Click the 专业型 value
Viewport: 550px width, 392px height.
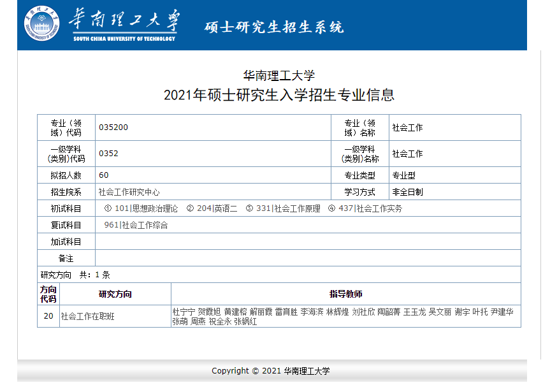pyautogui.click(x=403, y=175)
